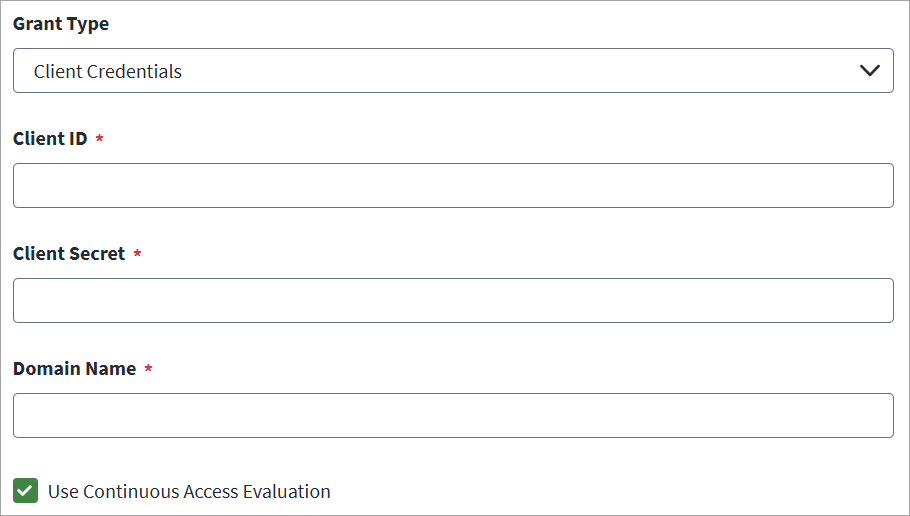
Task: Expand the Grant Type combo box list
Action: click(453, 71)
